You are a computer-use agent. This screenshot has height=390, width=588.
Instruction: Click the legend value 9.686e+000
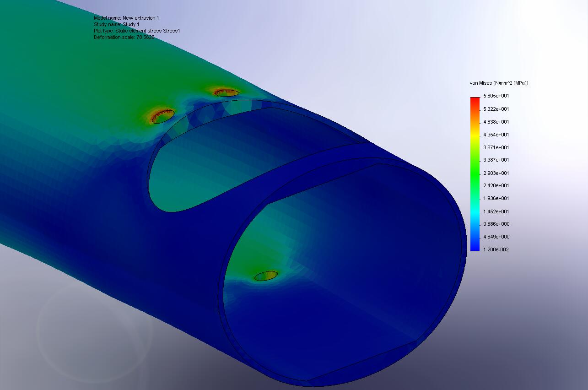496,224
